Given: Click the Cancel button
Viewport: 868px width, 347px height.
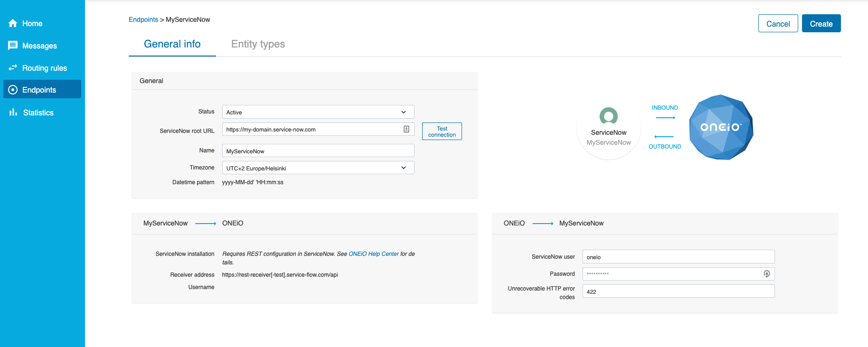Looking at the screenshot, I should [778, 23].
